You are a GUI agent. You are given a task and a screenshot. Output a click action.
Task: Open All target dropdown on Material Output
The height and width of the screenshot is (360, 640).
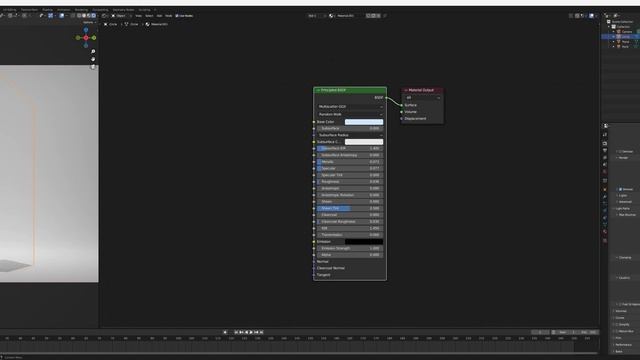click(x=422, y=98)
